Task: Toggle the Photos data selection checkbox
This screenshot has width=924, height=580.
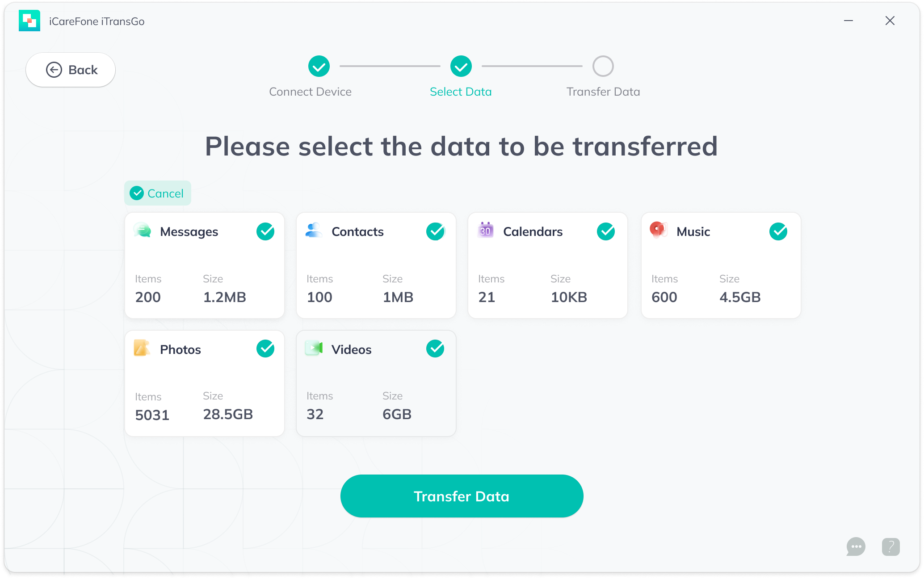Action: tap(266, 349)
